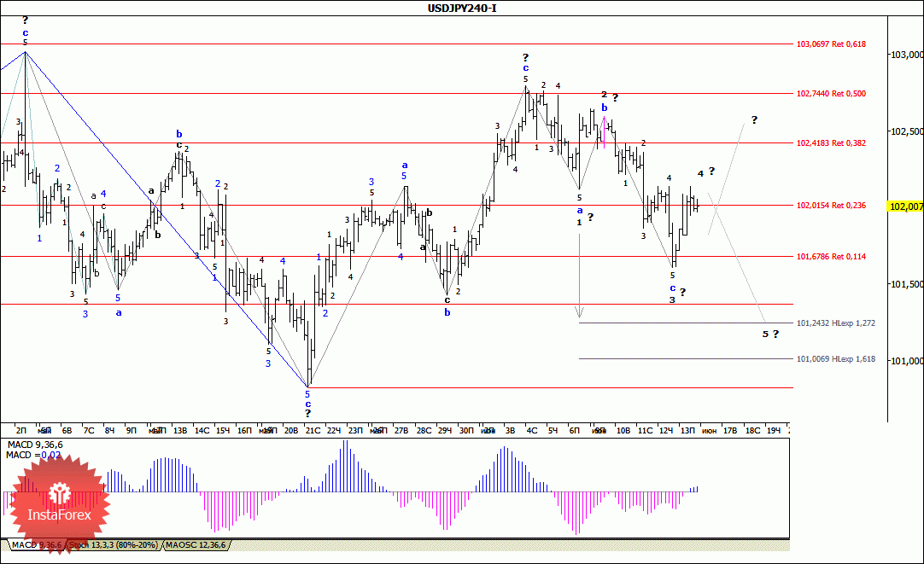Click the 10В date on time axis
Image resolution: width=924 pixels, height=564 pixels.
[x=623, y=431]
